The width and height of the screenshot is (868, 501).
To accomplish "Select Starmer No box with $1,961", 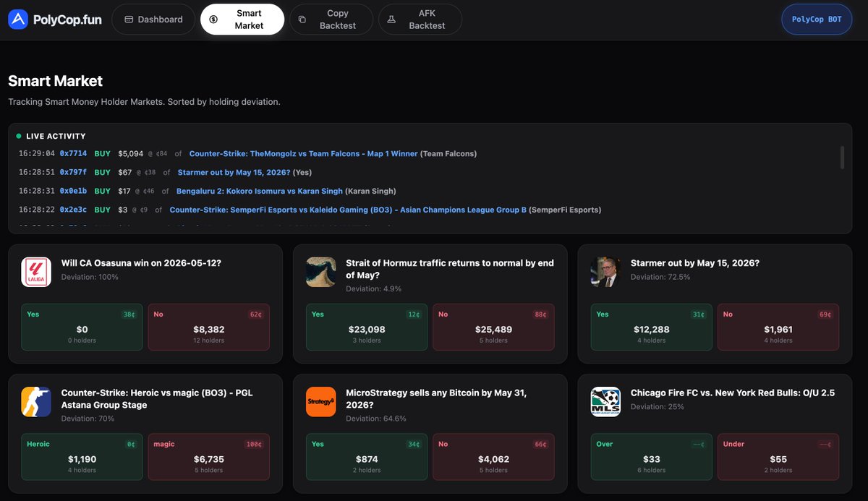I will coord(779,327).
